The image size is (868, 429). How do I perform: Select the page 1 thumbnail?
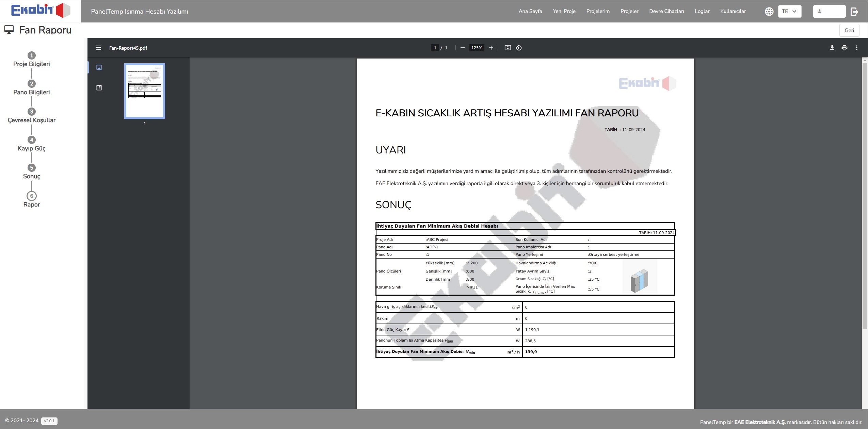pyautogui.click(x=145, y=91)
